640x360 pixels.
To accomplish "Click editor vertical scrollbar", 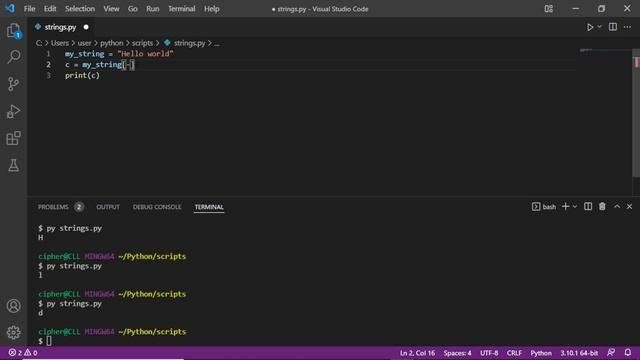I will coord(636,113).
